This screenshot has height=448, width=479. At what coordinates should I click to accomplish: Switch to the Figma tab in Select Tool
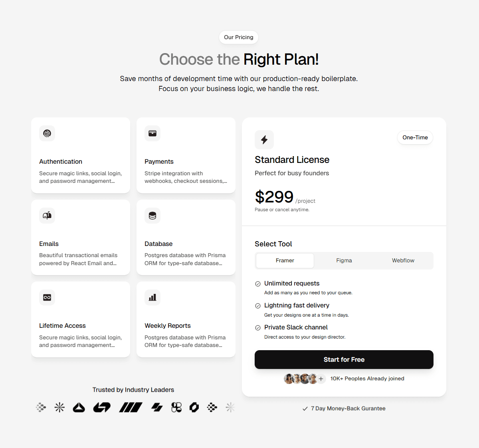344,260
